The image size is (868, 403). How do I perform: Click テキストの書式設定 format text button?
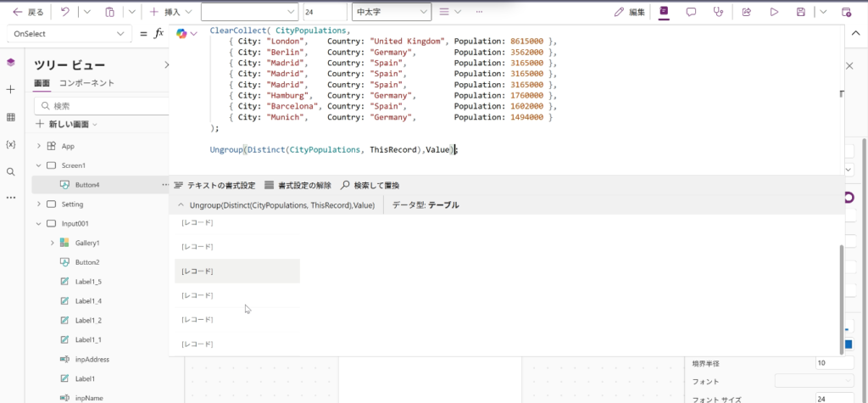click(214, 185)
